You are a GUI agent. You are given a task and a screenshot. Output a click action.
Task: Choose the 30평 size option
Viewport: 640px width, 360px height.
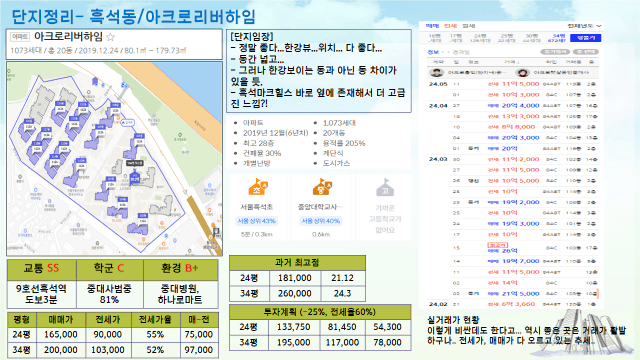[x=531, y=38]
